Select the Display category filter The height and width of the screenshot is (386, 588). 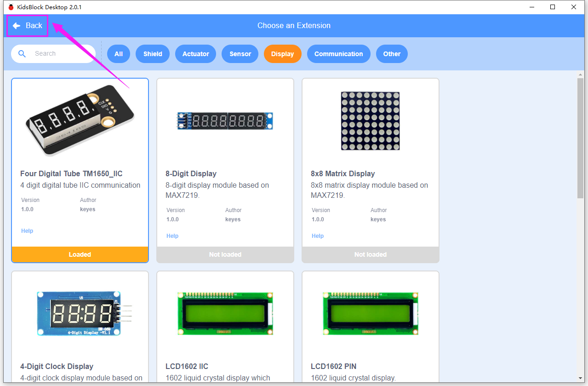tap(283, 54)
